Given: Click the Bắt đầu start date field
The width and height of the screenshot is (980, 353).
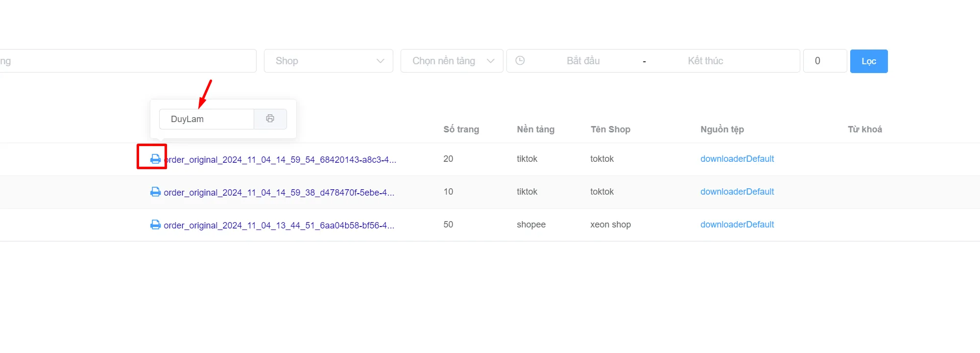Looking at the screenshot, I should [x=583, y=61].
